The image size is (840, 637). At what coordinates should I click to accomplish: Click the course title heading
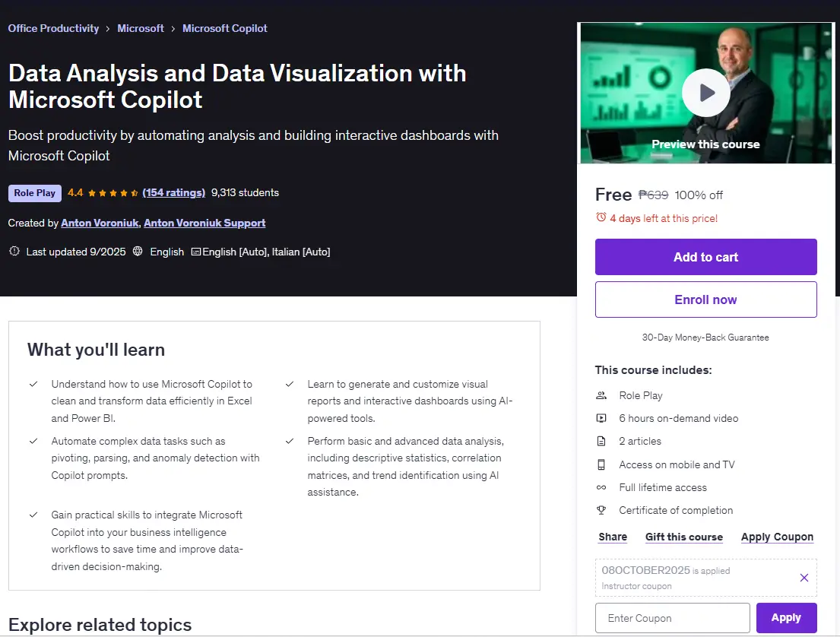click(237, 86)
